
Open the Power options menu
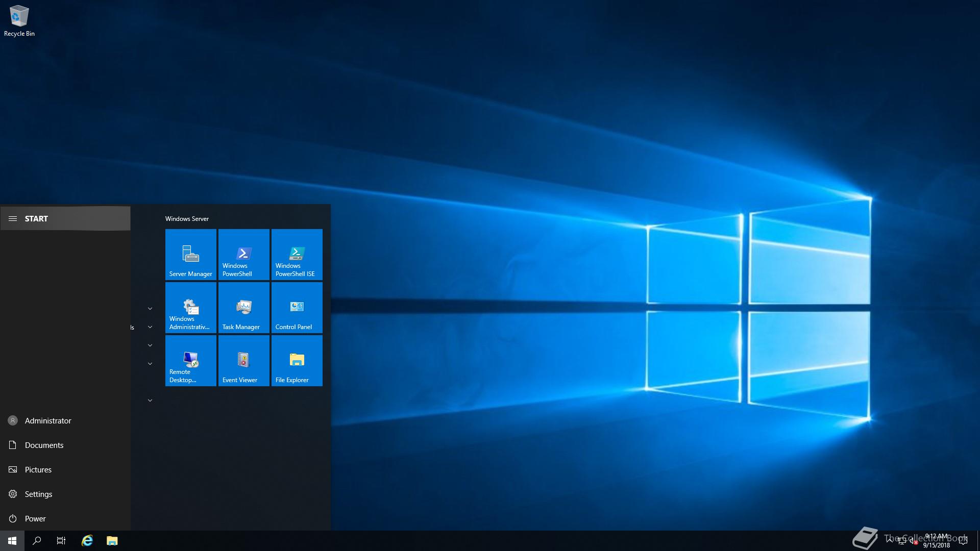click(x=65, y=518)
